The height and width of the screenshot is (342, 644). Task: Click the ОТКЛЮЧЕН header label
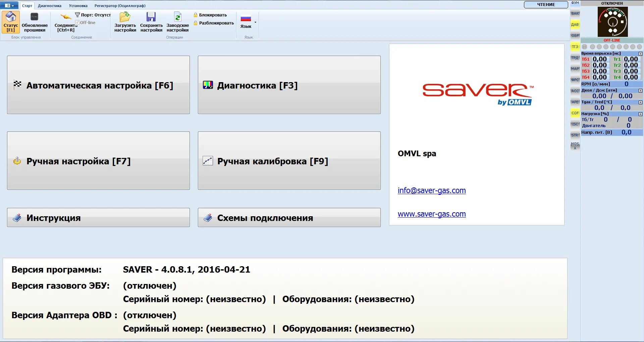click(612, 3)
